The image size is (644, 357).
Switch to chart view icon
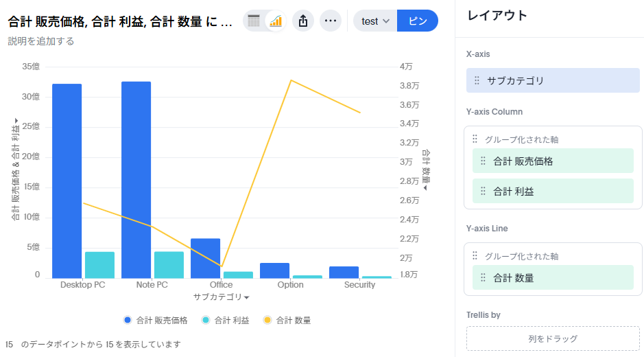coord(276,21)
